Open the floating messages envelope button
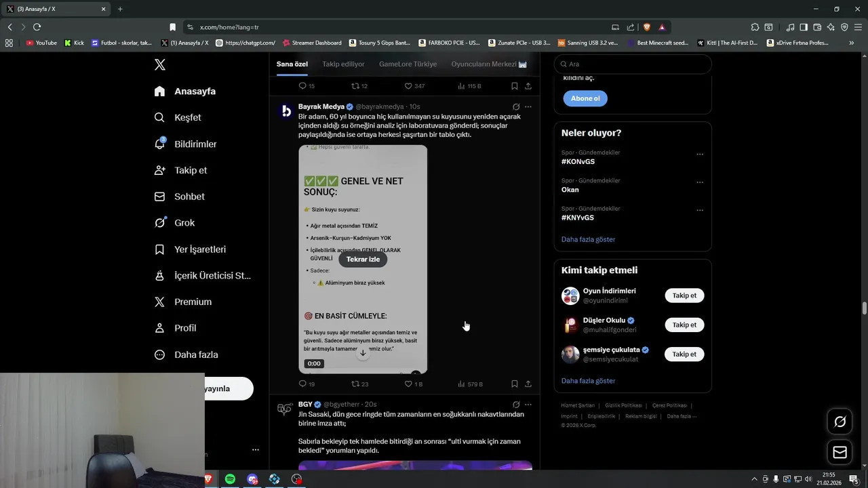Image resolution: width=868 pixels, height=488 pixels. click(840, 452)
